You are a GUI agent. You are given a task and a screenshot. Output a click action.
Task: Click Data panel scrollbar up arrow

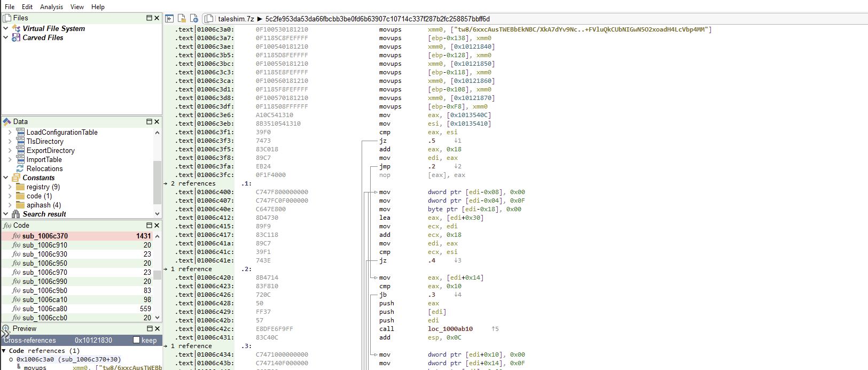157,133
